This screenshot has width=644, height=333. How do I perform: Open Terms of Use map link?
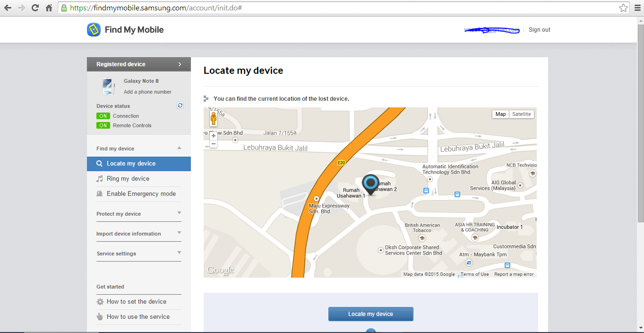pos(475,274)
